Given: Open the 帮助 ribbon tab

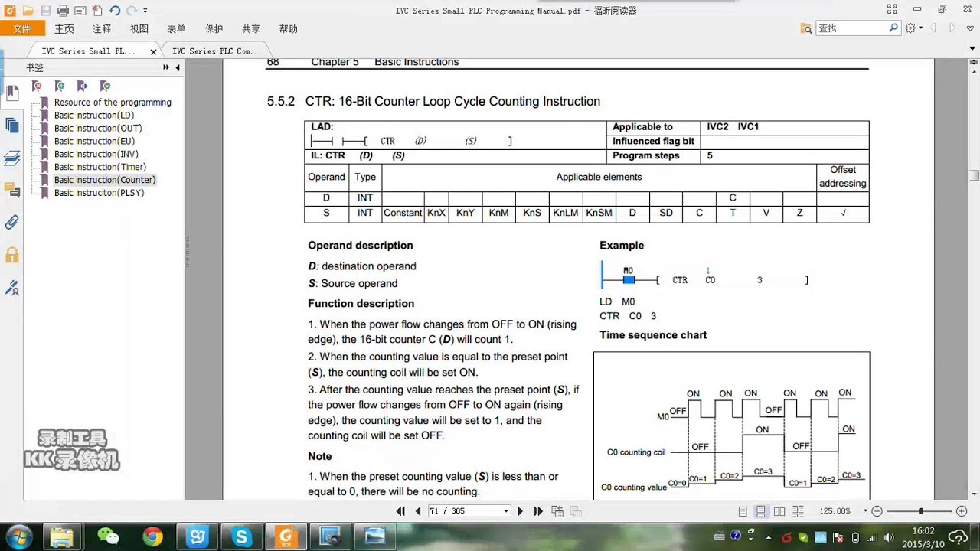Looking at the screenshot, I should 289,29.
